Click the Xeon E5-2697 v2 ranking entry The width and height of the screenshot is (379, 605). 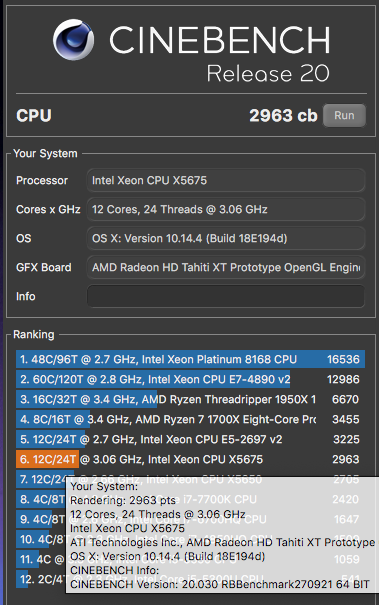click(x=190, y=439)
